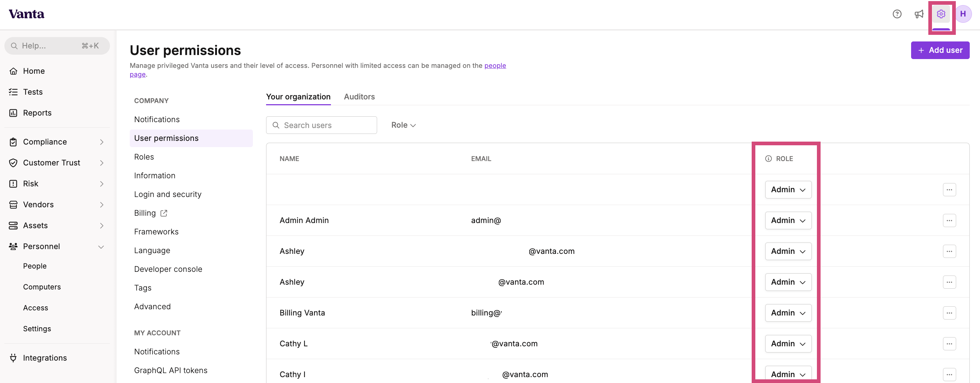
Task: Open company Notifications settings
Action: pos(157,120)
